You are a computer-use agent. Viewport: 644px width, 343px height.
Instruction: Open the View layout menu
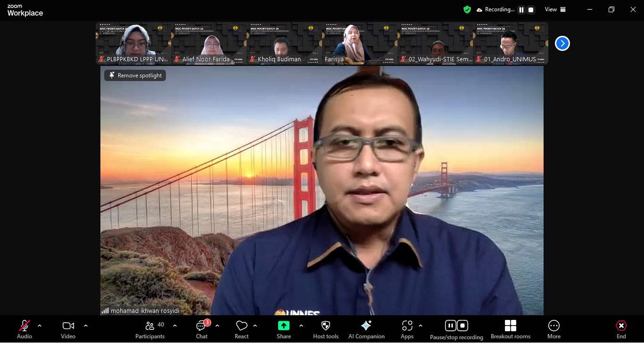(555, 9)
